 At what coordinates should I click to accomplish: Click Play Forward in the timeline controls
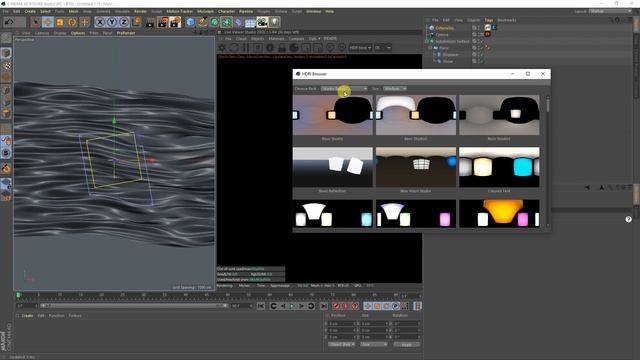(x=292, y=306)
